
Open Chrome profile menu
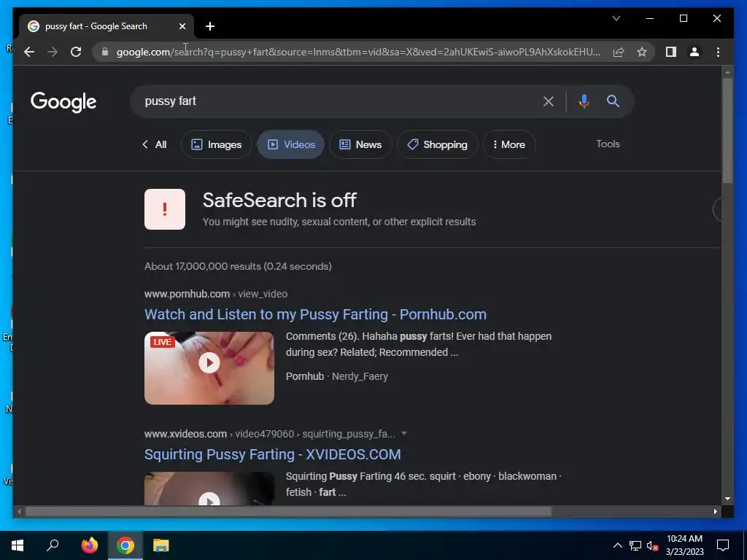click(694, 52)
